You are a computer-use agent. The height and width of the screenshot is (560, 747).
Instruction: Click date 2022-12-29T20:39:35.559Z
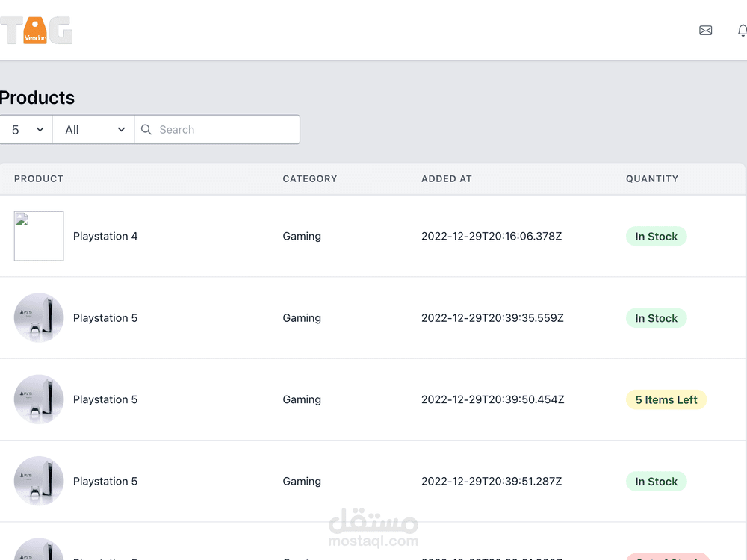492,317
